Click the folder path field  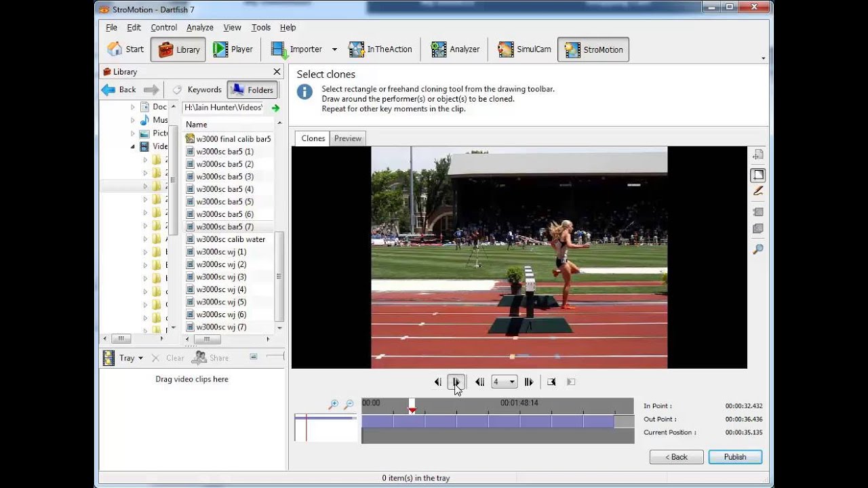[x=223, y=108]
